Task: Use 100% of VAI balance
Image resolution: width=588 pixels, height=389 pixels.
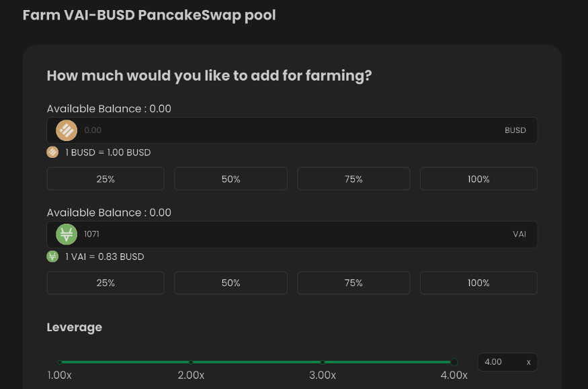Action: click(x=478, y=283)
